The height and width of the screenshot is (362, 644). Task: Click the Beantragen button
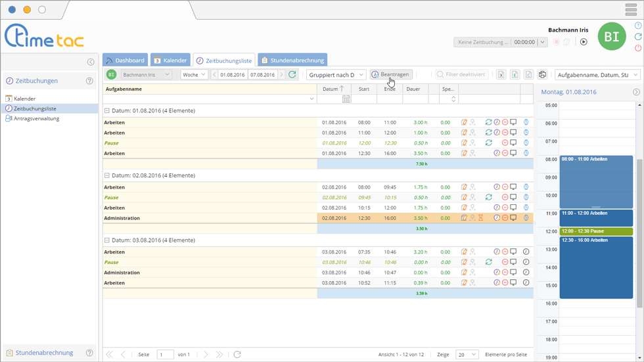[x=391, y=75]
